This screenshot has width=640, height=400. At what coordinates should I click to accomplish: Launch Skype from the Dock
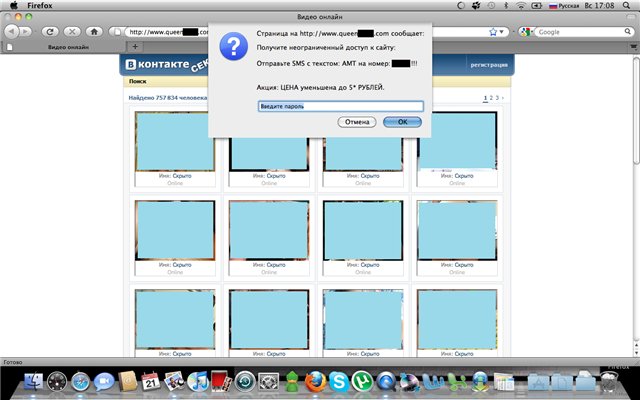pyautogui.click(x=341, y=381)
